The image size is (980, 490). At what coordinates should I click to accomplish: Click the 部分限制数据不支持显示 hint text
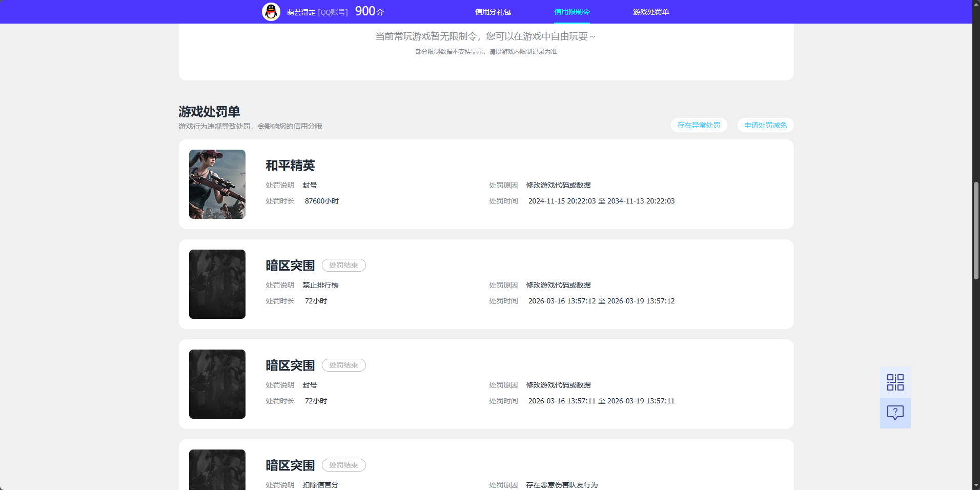click(486, 52)
